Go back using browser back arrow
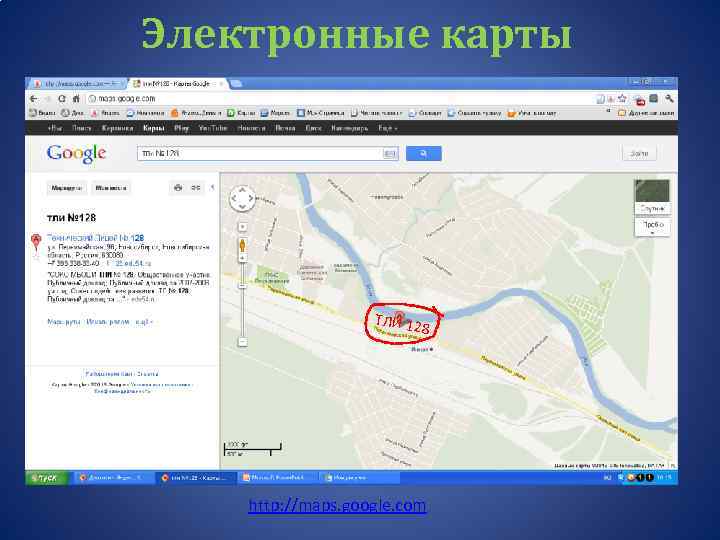 tap(34, 99)
